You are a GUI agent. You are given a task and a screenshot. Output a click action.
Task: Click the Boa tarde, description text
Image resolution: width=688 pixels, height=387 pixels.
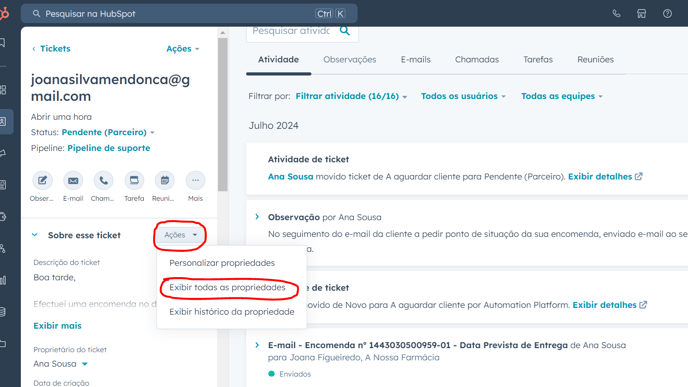[x=54, y=277]
